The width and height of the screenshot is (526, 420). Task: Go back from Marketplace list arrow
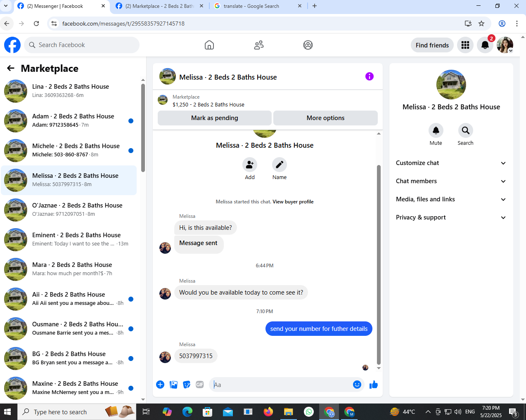click(11, 68)
